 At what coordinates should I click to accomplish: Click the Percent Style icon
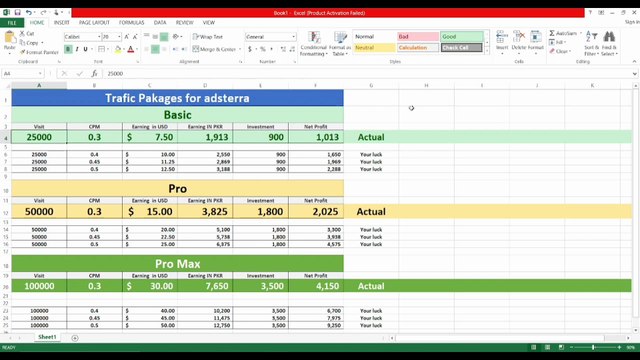pos(263,49)
